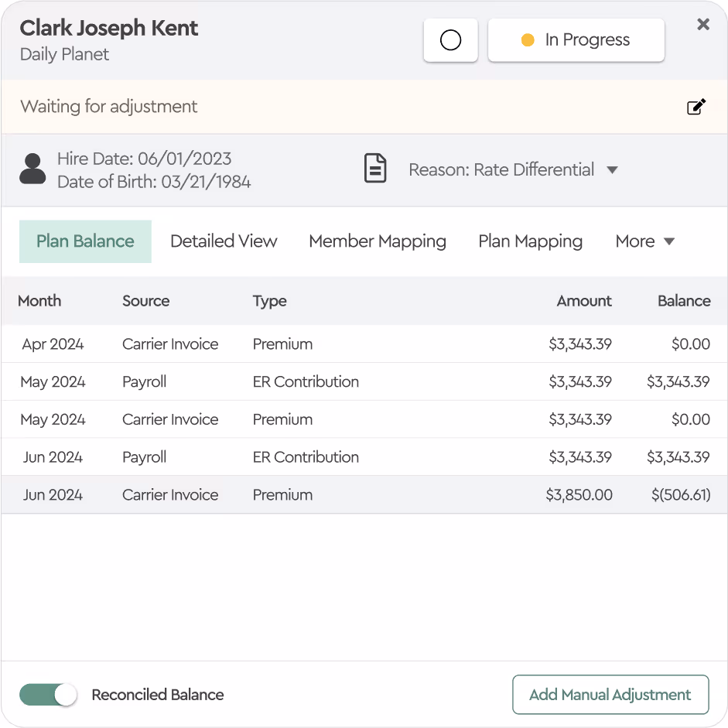Click the reason document icon
Image resolution: width=728 pixels, height=728 pixels.
click(375, 169)
